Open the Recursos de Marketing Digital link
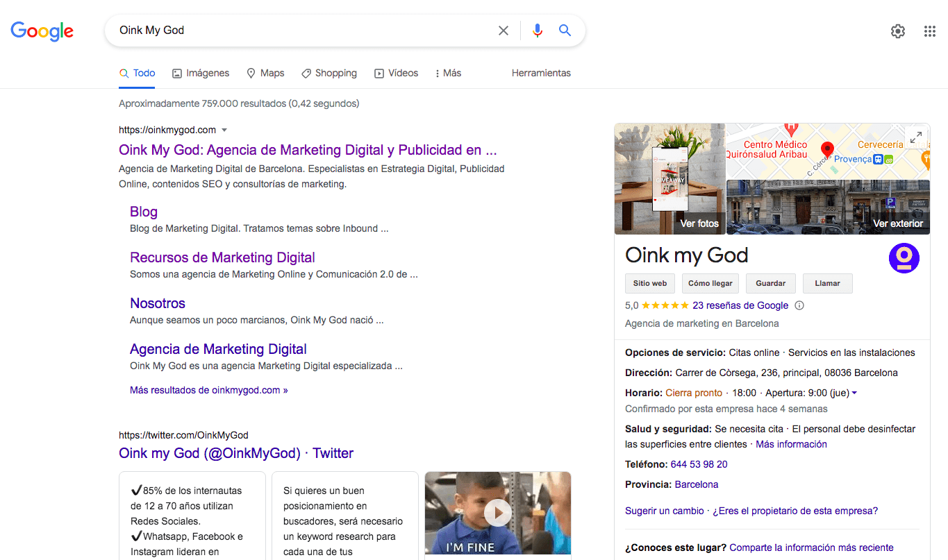The height and width of the screenshot is (560, 948). [x=222, y=257]
